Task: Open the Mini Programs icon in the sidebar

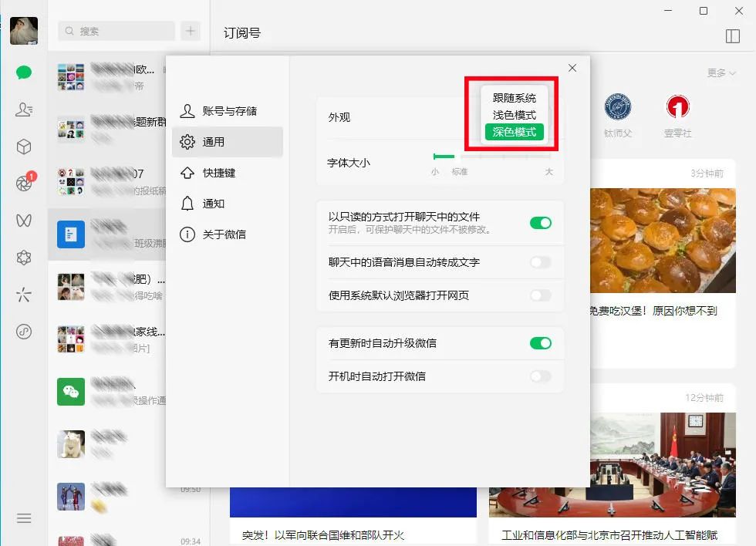Action: [x=24, y=332]
